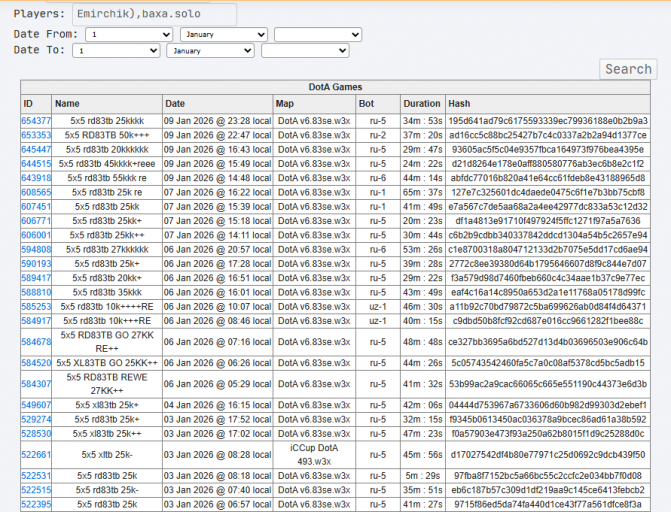This screenshot has width=671, height=512.
Task: Click the Search button
Action: click(x=628, y=69)
